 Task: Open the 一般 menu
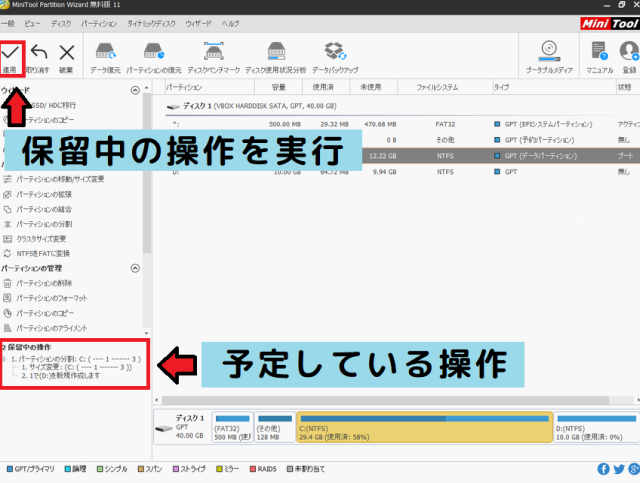8,24
